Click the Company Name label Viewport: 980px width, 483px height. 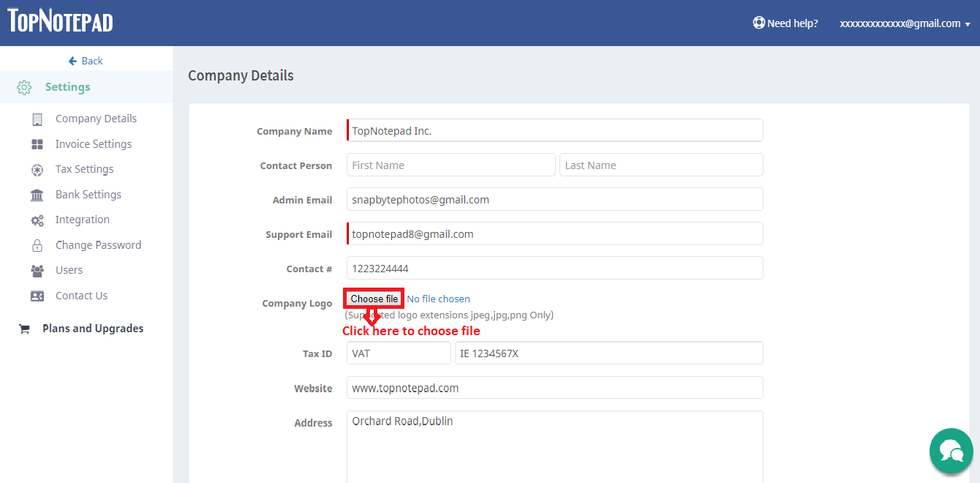tap(294, 132)
